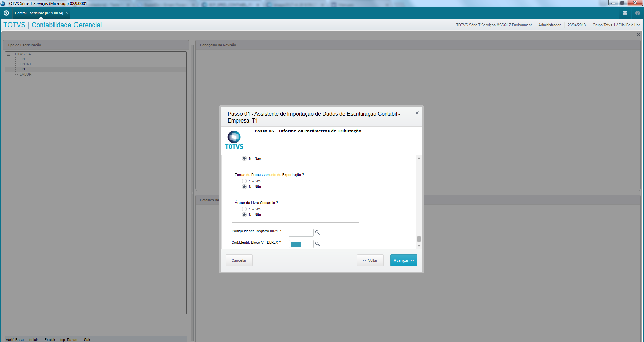This screenshot has height=342, width=644.
Task: Click the Imp. Razao menu option
Action: pyautogui.click(x=68, y=340)
